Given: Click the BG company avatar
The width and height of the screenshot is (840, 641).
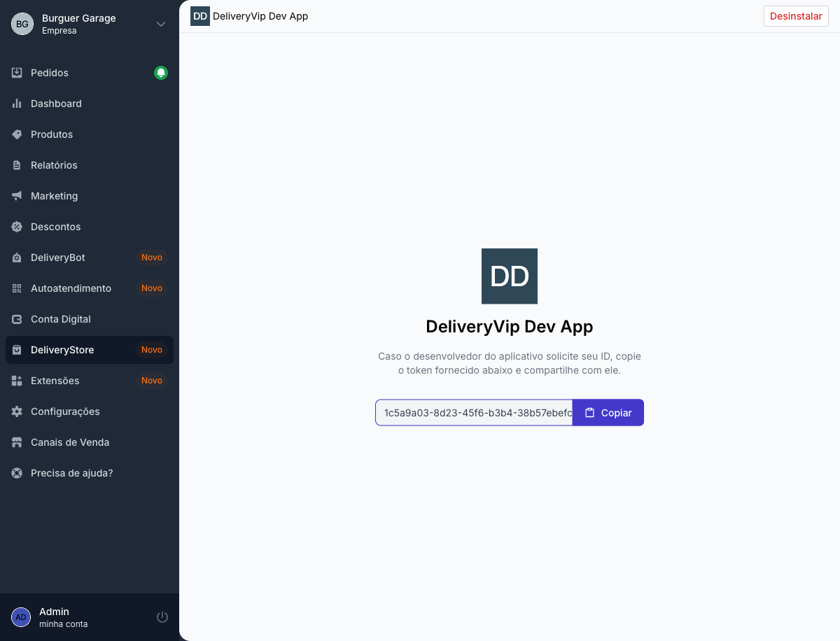Looking at the screenshot, I should click(x=22, y=24).
